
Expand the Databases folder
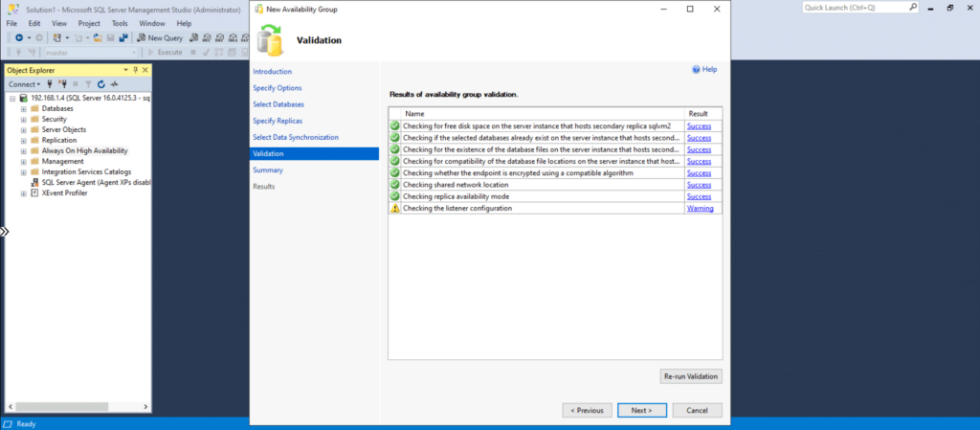point(24,108)
